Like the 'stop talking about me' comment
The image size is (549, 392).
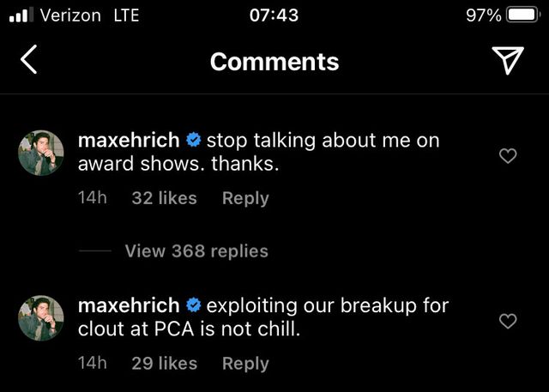point(508,156)
